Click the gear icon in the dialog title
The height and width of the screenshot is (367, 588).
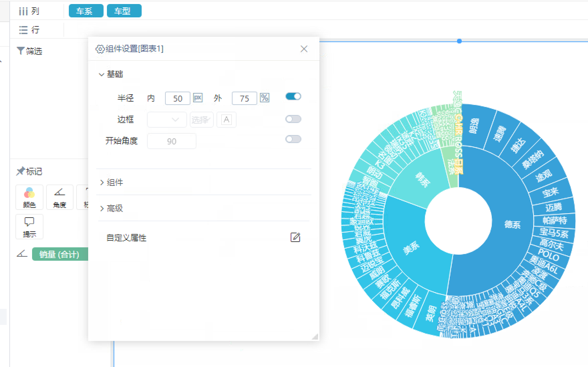pos(100,49)
